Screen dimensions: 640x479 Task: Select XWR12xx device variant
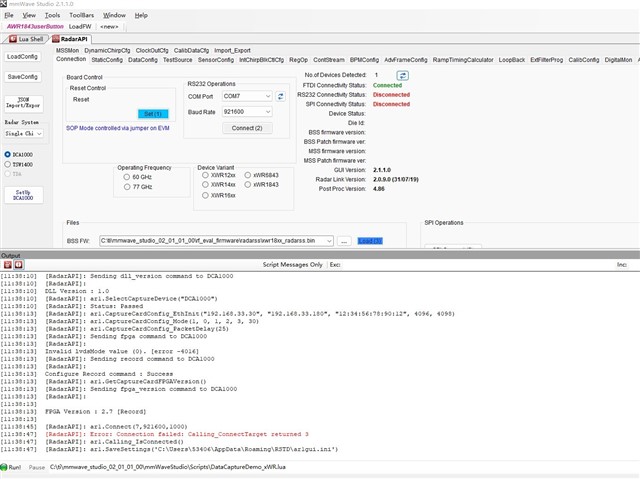click(205, 175)
